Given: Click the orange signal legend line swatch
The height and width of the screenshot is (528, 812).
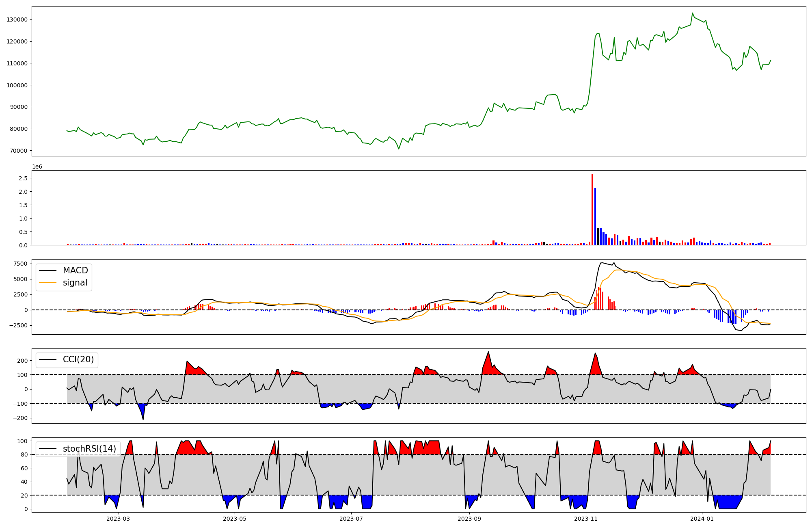Looking at the screenshot, I should point(48,283).
